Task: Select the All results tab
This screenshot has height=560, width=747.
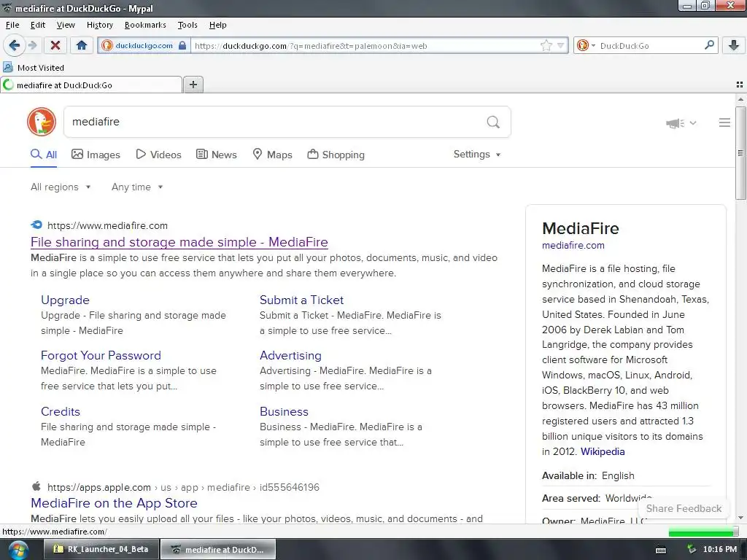Action: [x=44, y=155]
